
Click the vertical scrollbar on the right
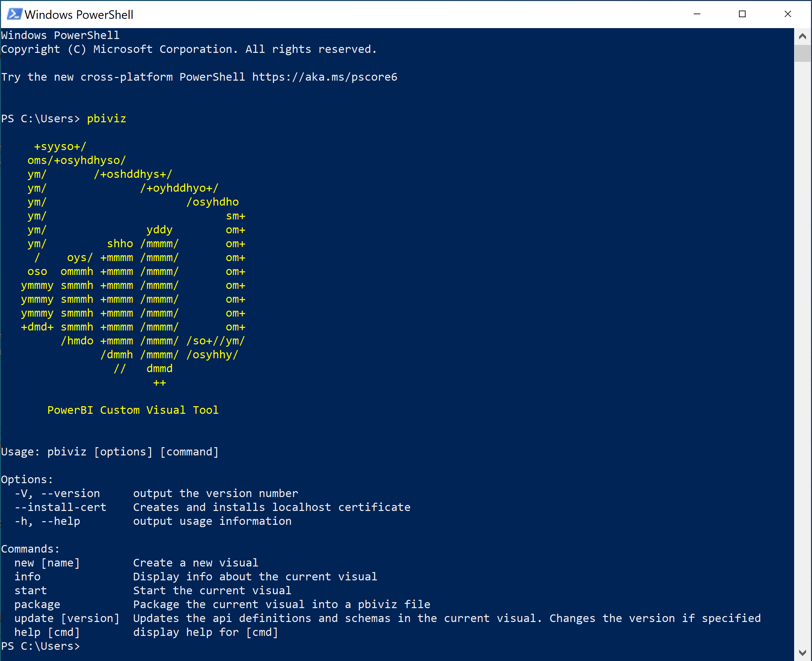tap(802, 51)
